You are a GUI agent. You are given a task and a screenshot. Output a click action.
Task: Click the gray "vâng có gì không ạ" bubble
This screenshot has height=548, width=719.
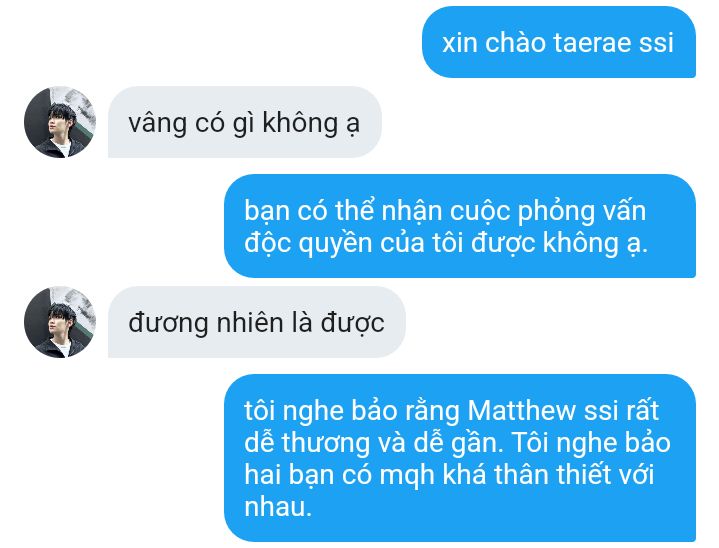(244, 122)
